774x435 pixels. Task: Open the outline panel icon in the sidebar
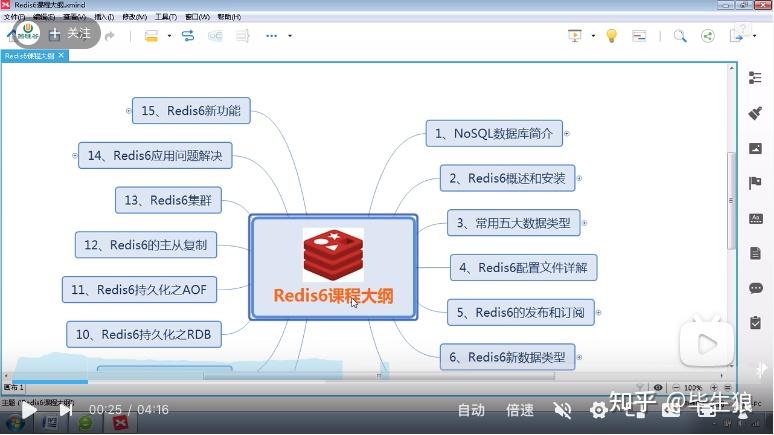[755, 78]
